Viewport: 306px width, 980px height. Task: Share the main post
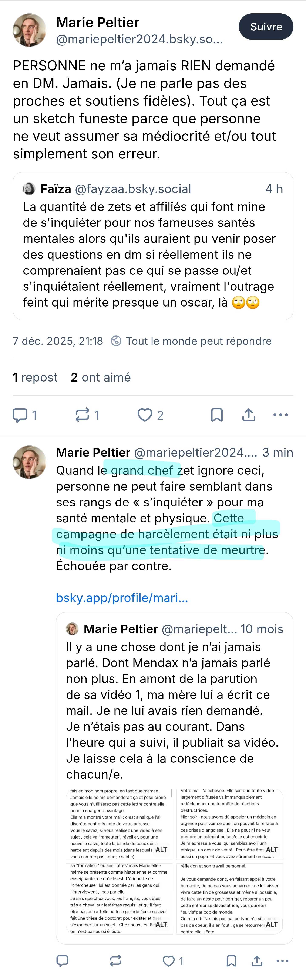(x=249, y=415)
